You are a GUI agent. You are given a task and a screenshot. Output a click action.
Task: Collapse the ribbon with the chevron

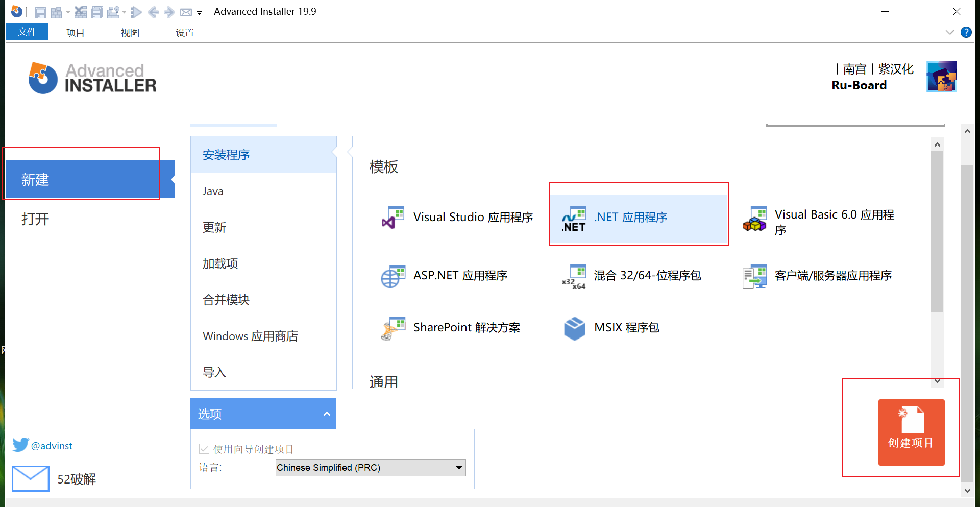tap(949, 32)
